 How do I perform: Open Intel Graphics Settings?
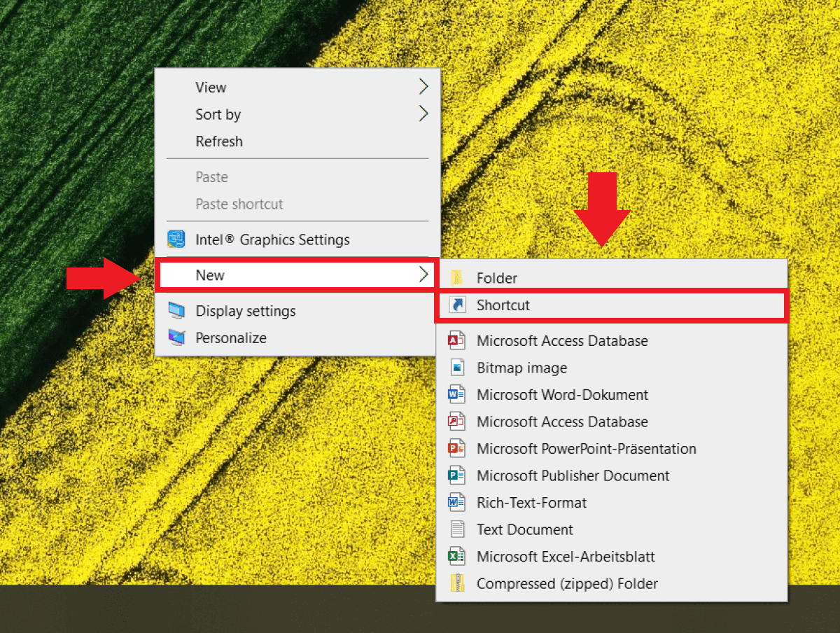[273, 239]
